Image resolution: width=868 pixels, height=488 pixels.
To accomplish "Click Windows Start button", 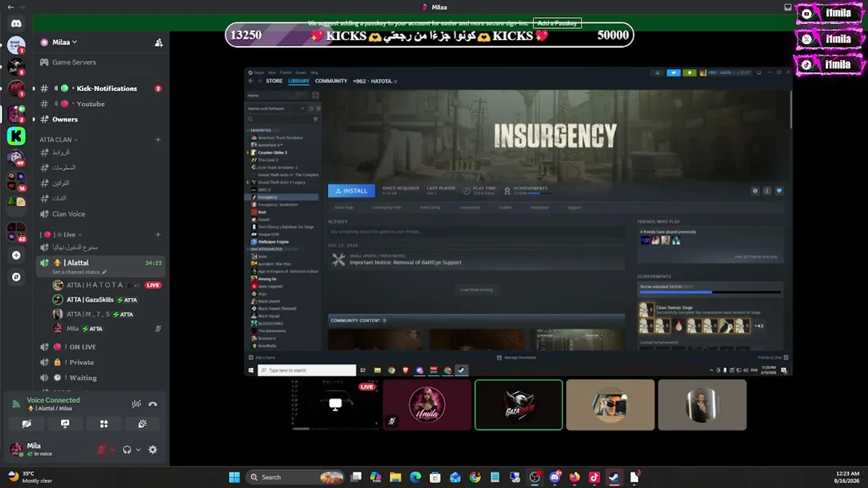I will (234, 477).
